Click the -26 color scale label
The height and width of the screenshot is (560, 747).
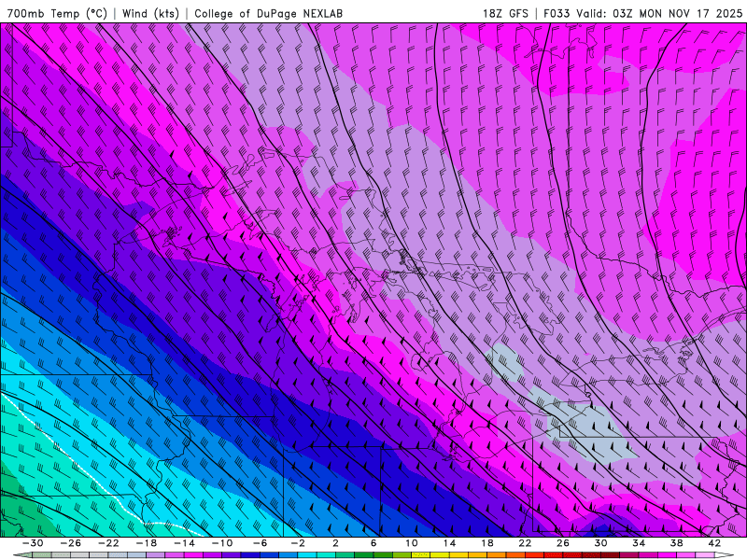click(71, 543)
